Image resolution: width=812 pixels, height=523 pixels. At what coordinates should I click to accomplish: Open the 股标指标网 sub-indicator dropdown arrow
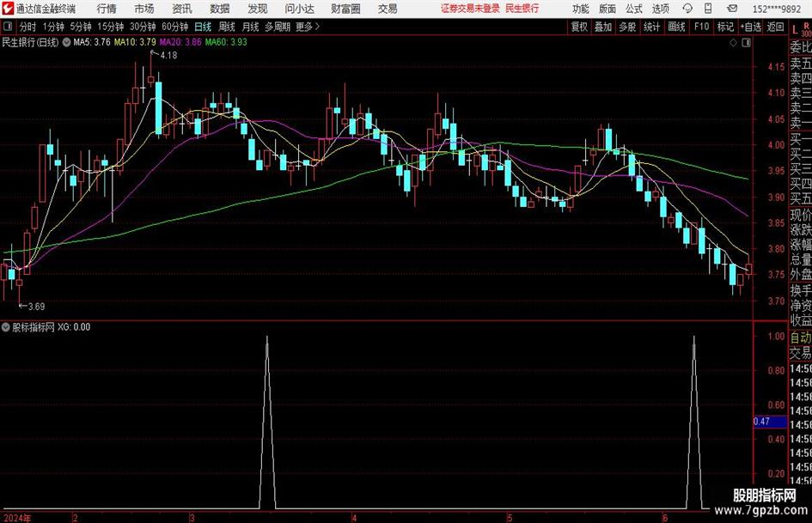(6, 326)
